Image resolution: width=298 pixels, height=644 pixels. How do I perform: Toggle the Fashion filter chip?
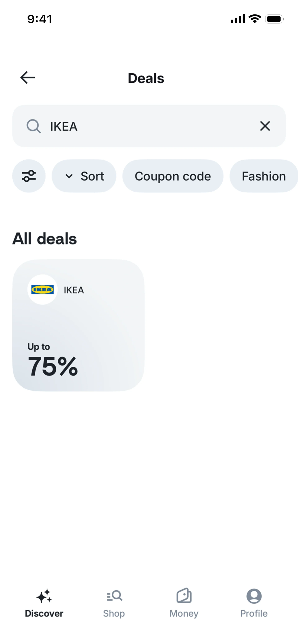coord(263,176)
